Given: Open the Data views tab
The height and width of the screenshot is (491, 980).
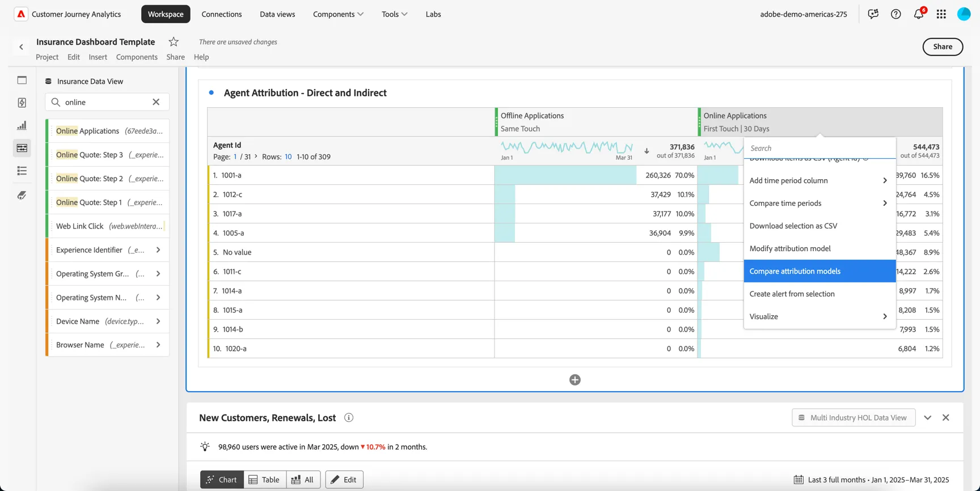Looking at the screenshot, I should [x=277, y=14].
